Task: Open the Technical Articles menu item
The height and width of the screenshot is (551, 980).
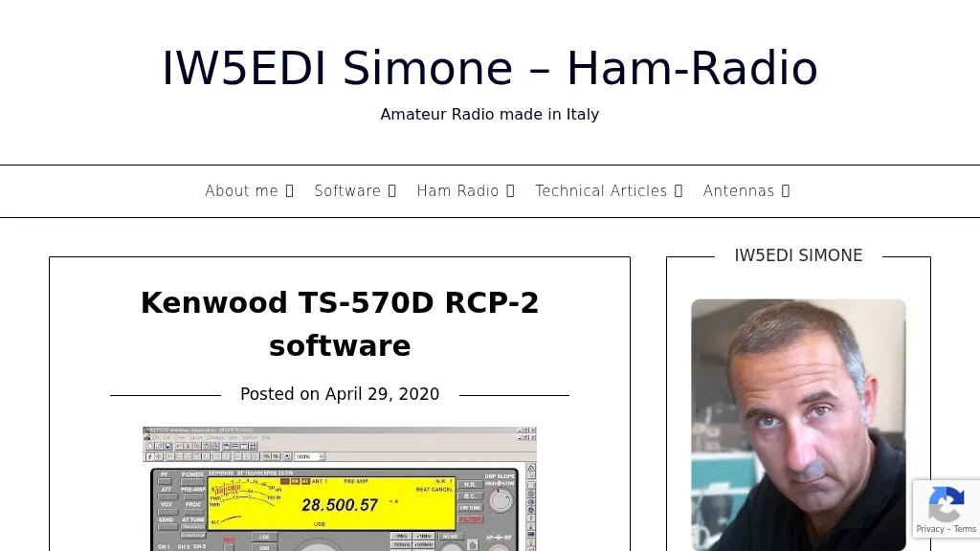Action: coord(601,190)
